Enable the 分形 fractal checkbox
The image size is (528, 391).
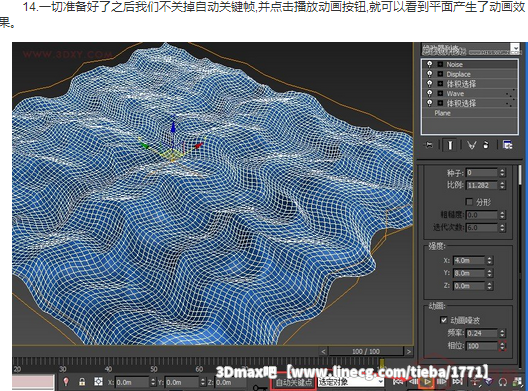coord(469,202)
